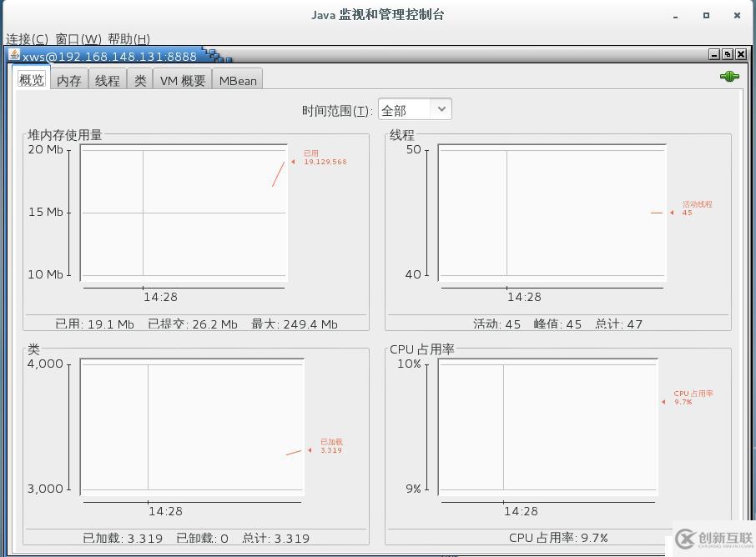Screen dimensions: 756x557
Task: Click the xws@192.168.148.131:8888 title text
Action: [x=109, y=57]
